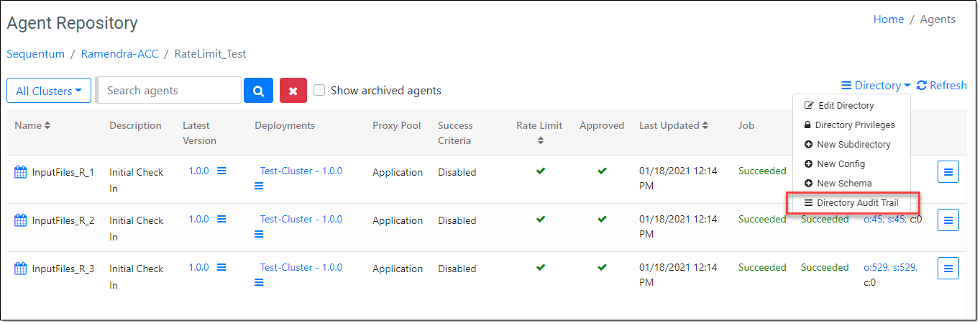The width and height of the screenshot is (980, 324).
Task: Open the action menu for InputFiles_R_3 row
Action: point(948,269)
